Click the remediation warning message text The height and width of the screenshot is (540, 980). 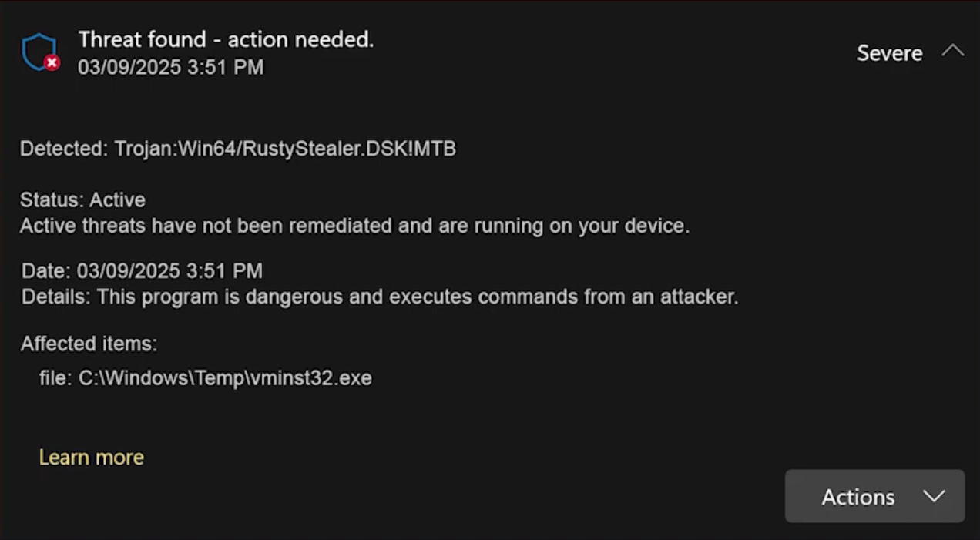(354, 225)
